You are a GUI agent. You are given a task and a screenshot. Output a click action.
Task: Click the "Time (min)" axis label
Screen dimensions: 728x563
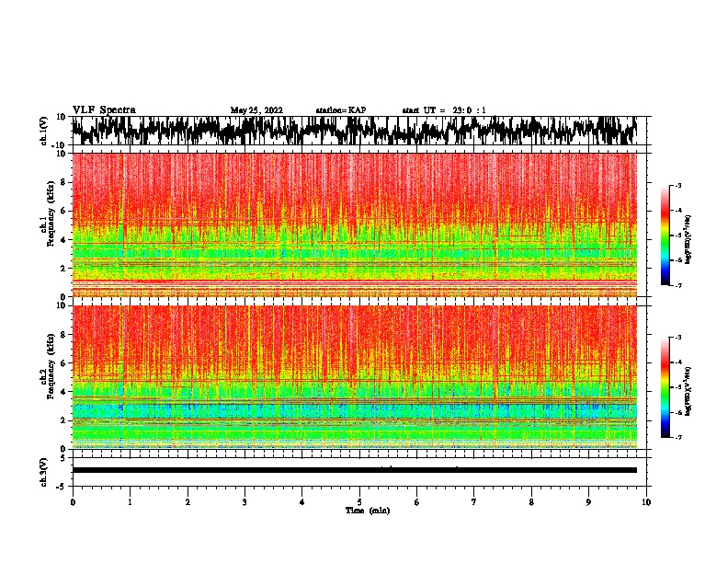(x=368, y=511)
